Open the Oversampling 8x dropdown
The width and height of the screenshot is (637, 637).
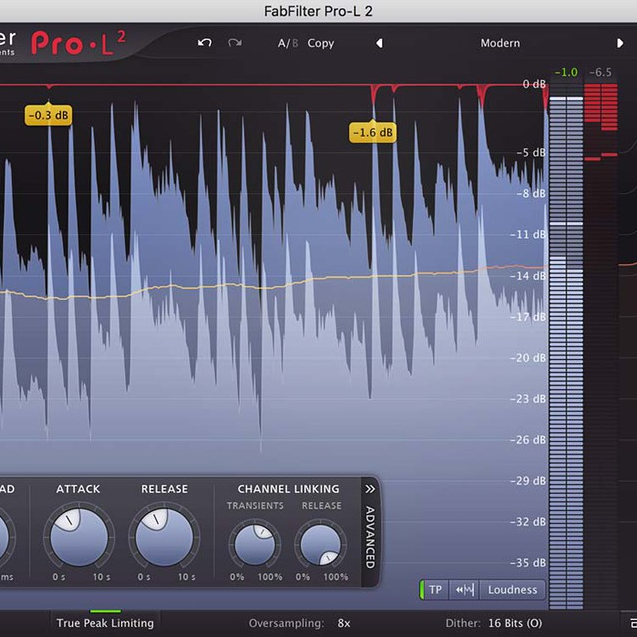[343, 623]
